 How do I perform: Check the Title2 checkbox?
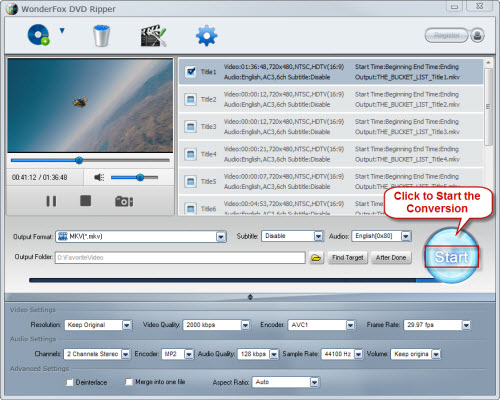coord(190,99)
